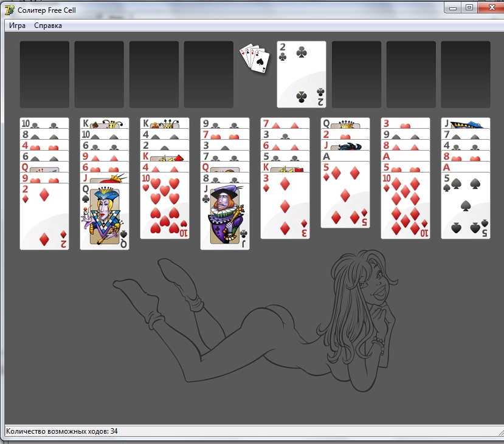Select the 2 of clubs on the foundation
Image resolution: width=504 pixels, height=444 pixels.
(302, 74)
